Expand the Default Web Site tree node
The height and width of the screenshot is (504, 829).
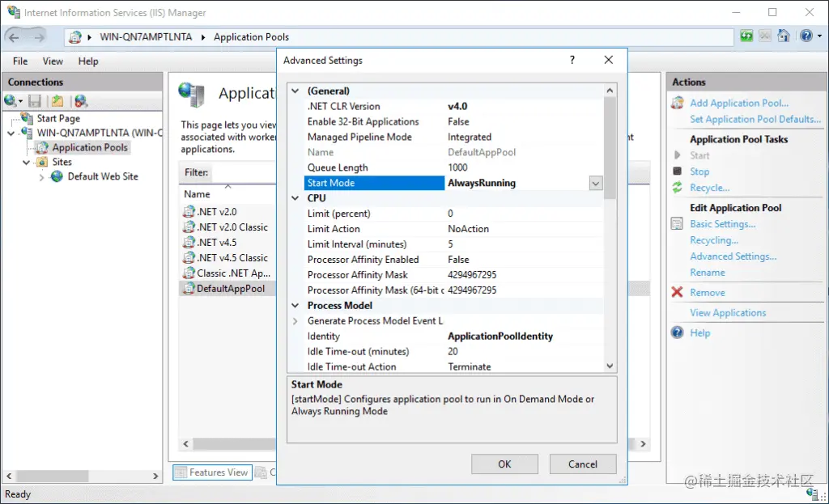[42, 177]
